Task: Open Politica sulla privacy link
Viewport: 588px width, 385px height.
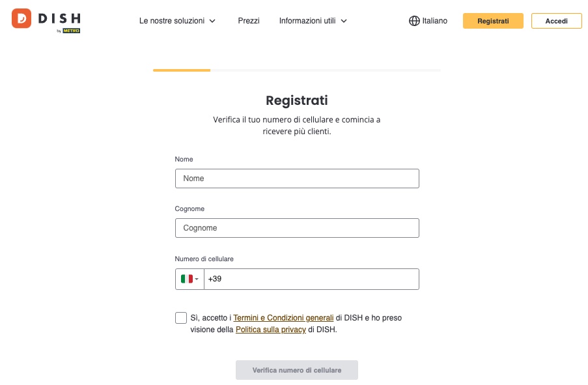Action: click(270, 330)
